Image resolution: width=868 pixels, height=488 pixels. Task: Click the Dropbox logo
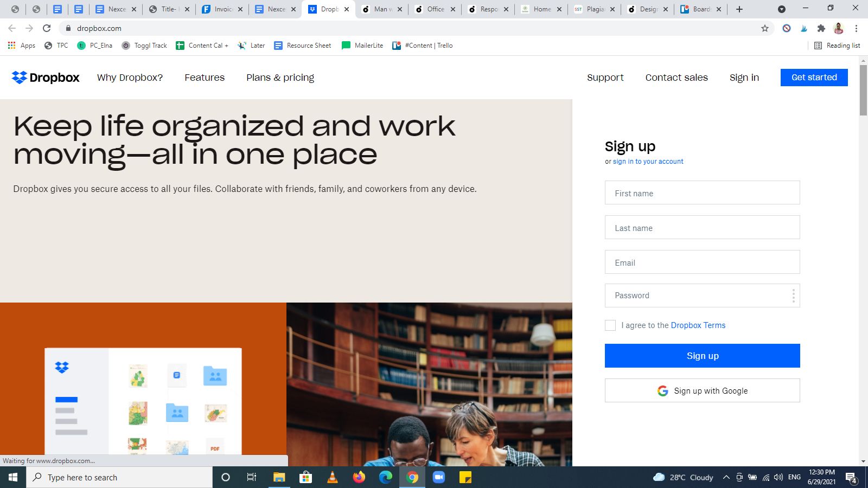(x=45, y=78)
